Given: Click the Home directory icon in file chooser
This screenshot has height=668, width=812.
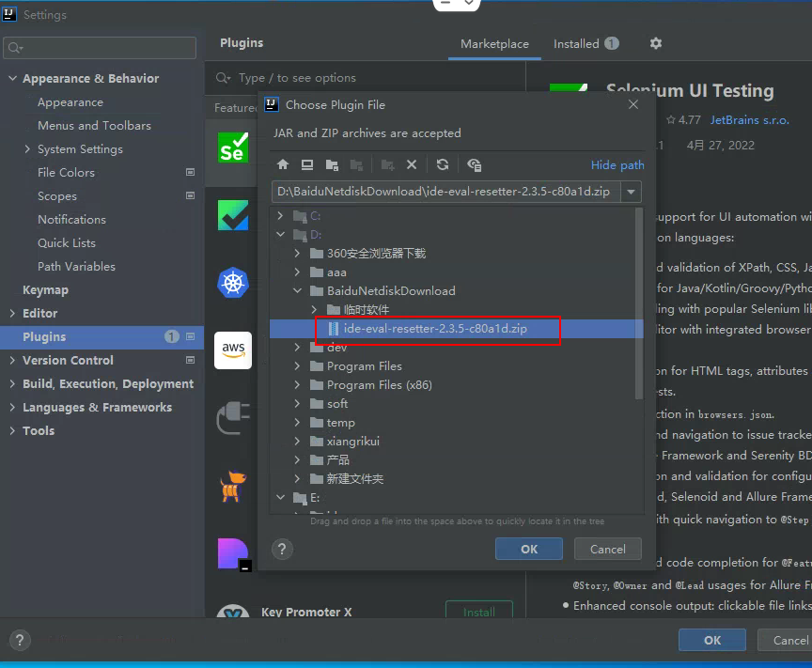Looking at the screenshot, I should pos(283,164).
